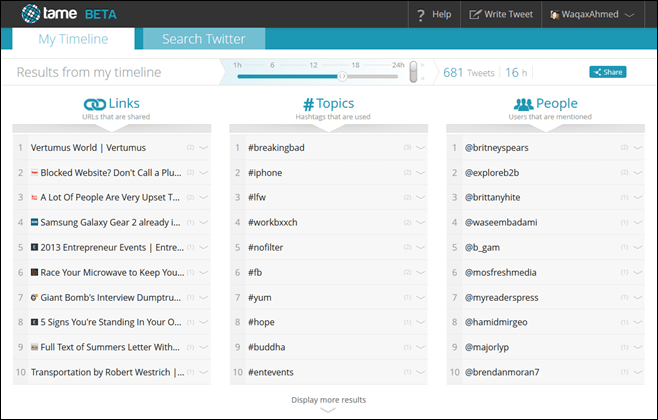Click favicon of Blocked Website link
Screen dimensions: 658x420
[x=34, y=172]
